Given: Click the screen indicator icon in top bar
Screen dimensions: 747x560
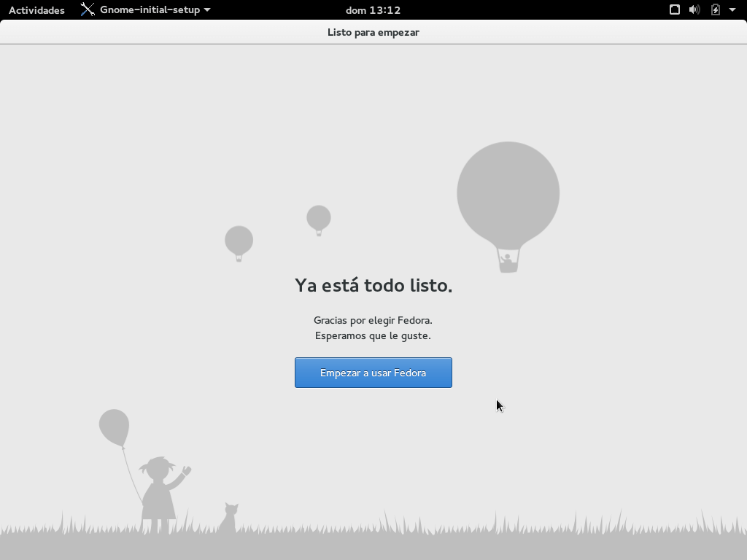Looking at the screenshot, I should point(675,9).
